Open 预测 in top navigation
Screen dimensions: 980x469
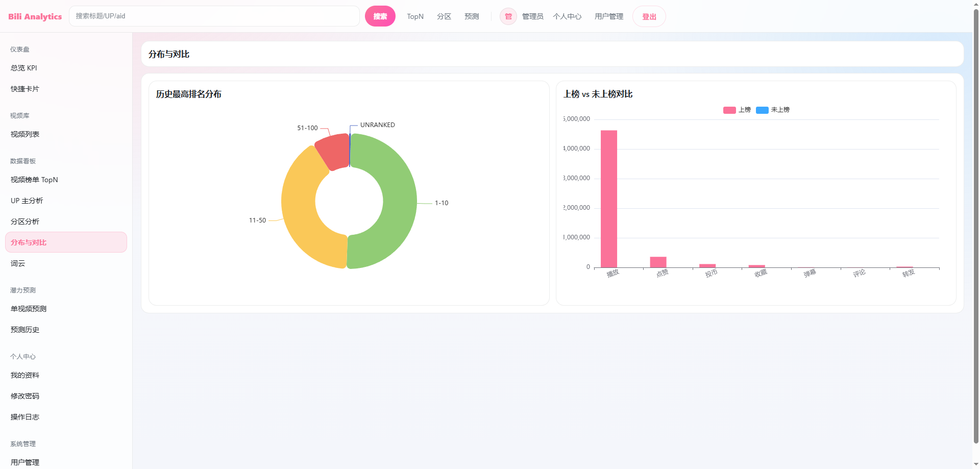pyautogui.click(x=472, y=16)
